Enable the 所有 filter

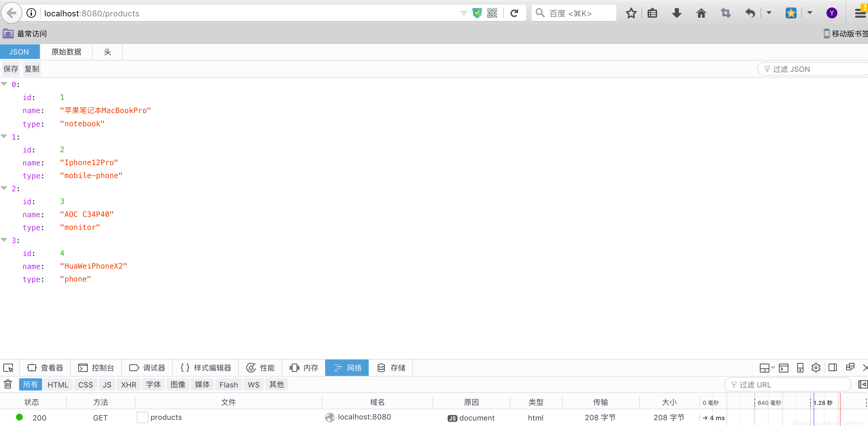tap(30, 385)
